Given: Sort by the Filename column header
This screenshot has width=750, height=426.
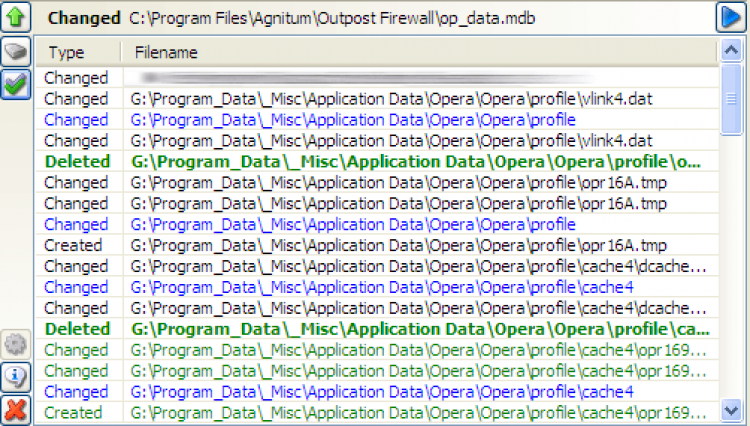Looking at the screenshot, I should tap(419, 52).
